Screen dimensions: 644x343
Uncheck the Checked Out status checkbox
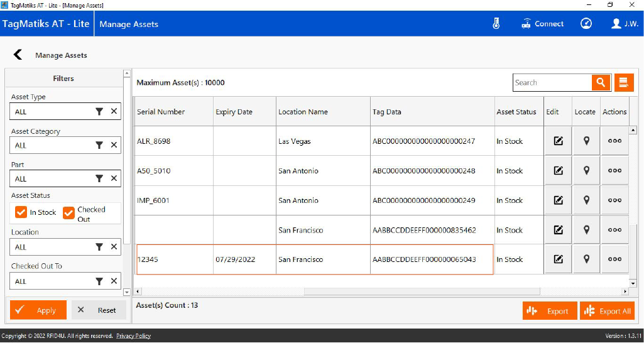(x=68, y=212)
